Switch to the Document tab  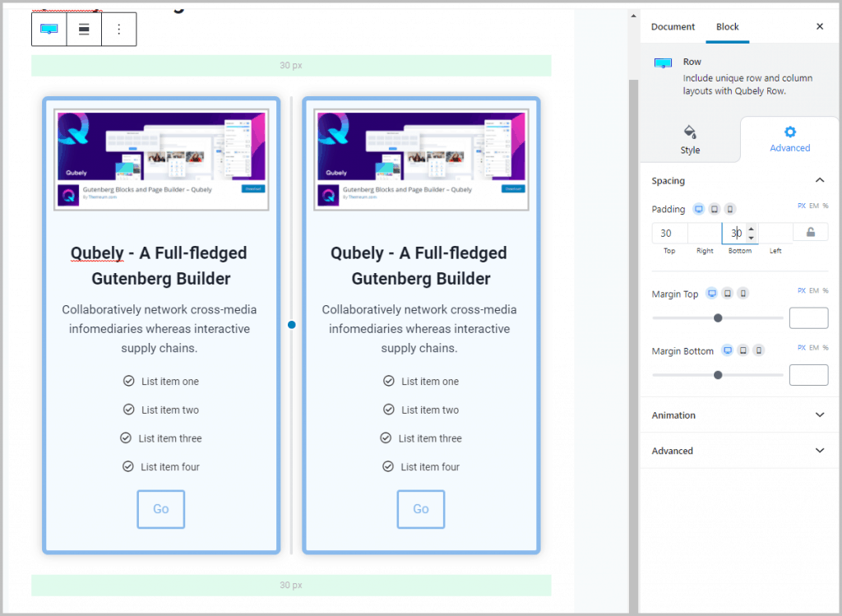[x=673, y=27]
